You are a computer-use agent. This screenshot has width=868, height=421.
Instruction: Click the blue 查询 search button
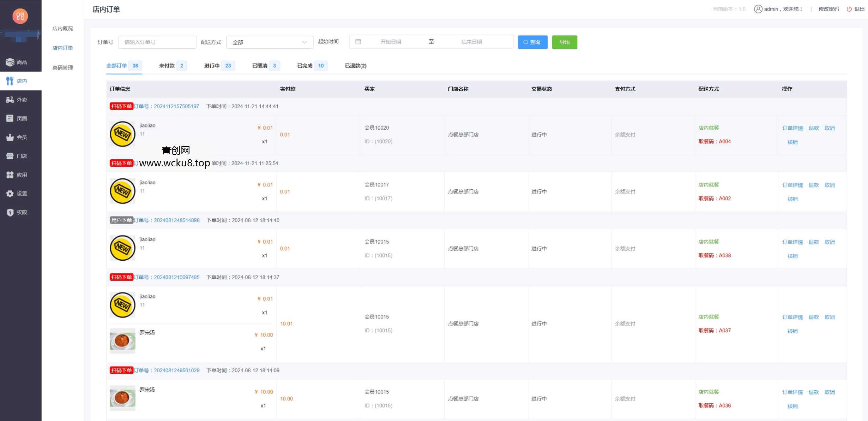[532, 42]
